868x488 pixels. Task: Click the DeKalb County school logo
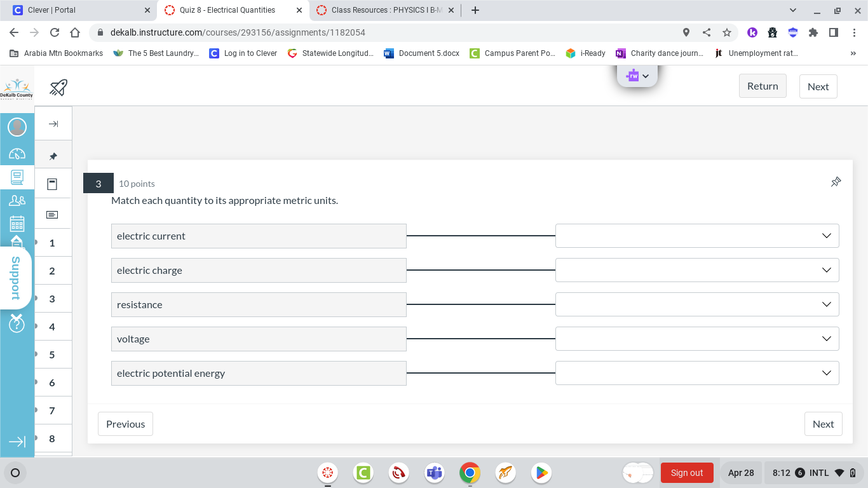[x=17, y=89]
